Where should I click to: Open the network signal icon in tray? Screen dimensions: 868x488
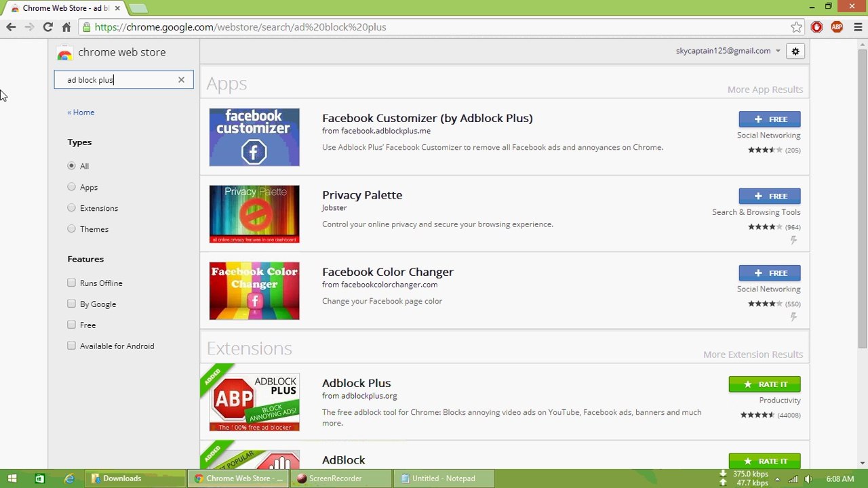click(x=793, y=479)
